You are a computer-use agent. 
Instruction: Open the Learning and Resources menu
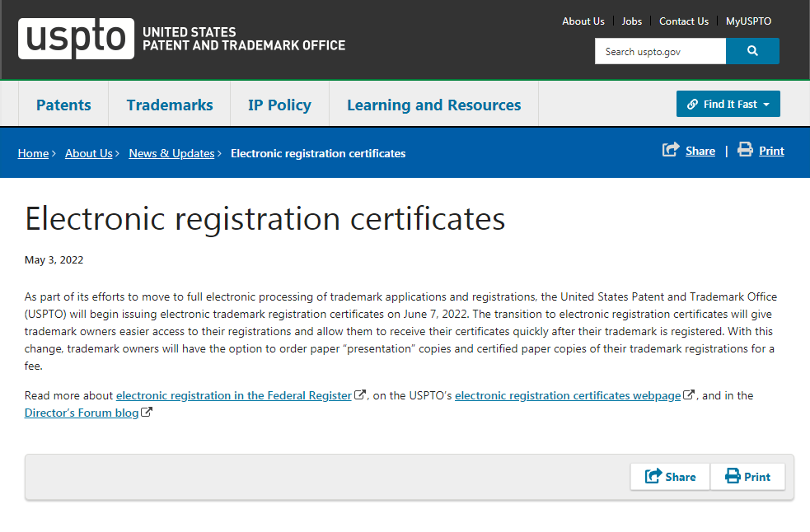tap(434, 105)
